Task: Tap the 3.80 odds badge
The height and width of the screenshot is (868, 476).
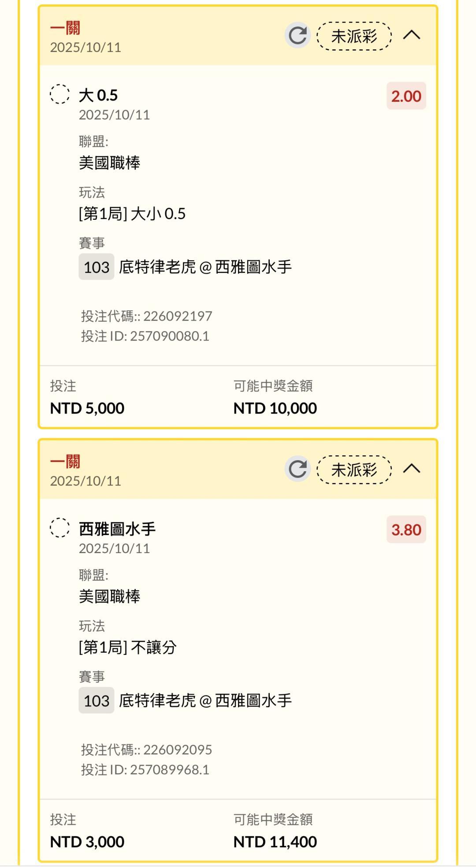Action: click(406, 529)
